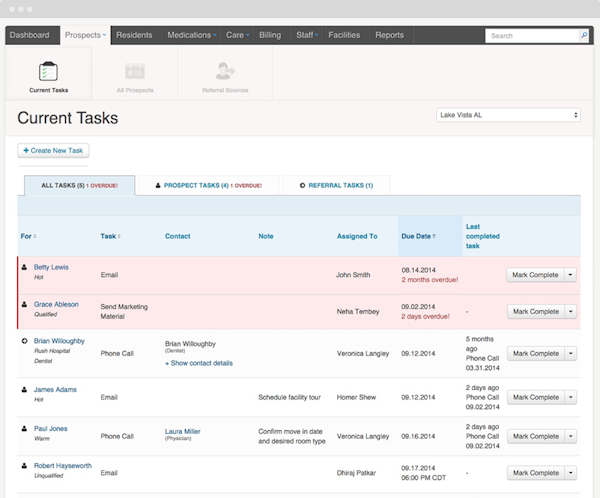The height and width of the screenshot is (498, 600).
Task: Show contact details for Brian Willoughby
Action: [x=199, y=363]
